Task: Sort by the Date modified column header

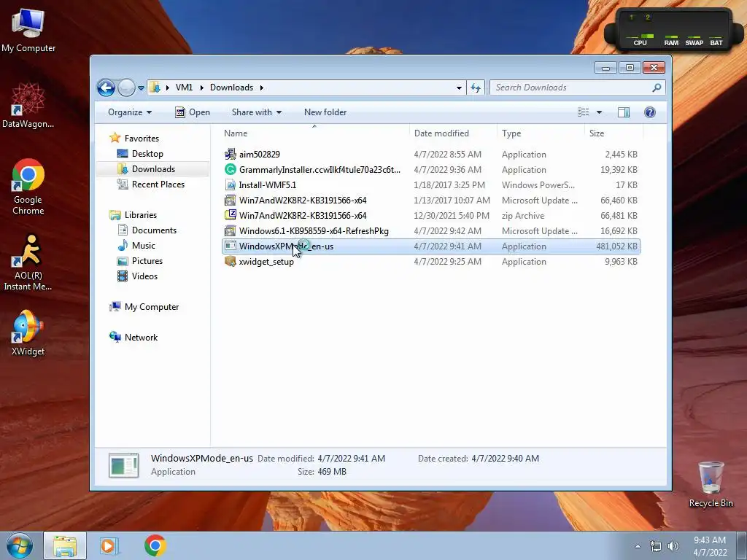Action: (x=441, y=133)
